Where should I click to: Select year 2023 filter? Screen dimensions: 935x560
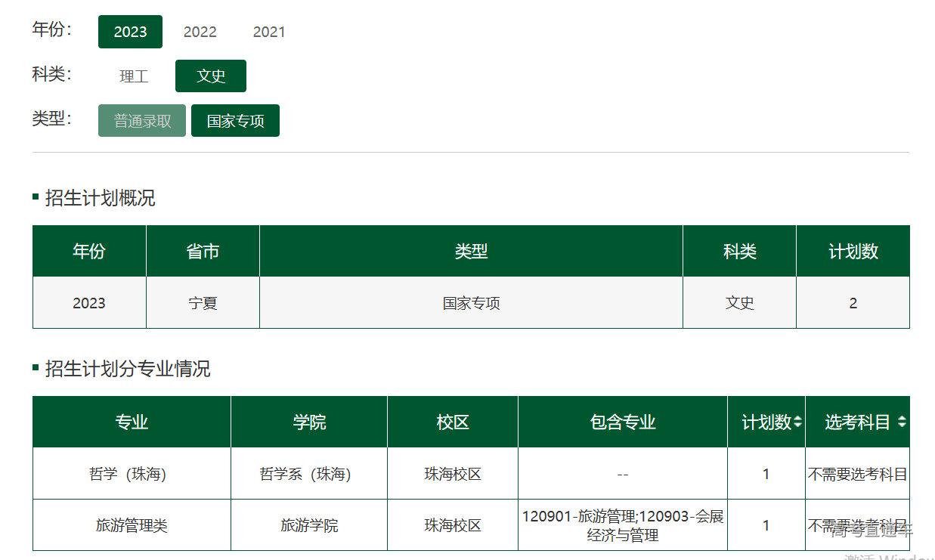130,32
